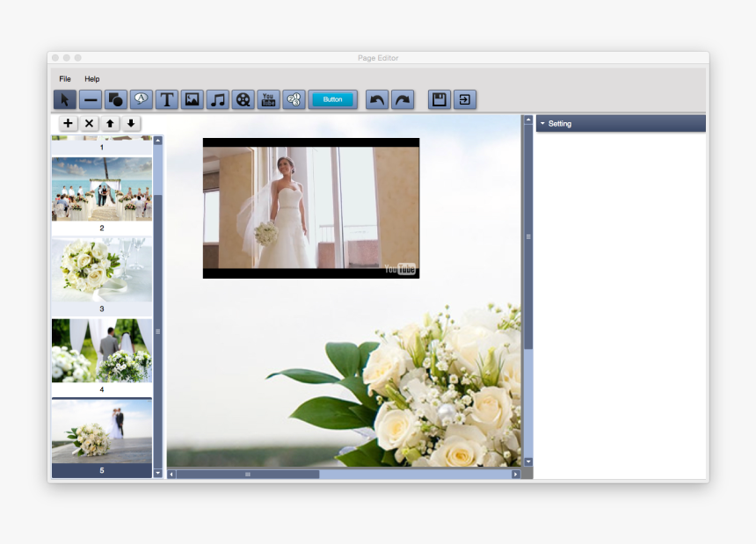Viewport: 756px width, 544px height.
Task: Move the selected page up
Action: [110, 123]
